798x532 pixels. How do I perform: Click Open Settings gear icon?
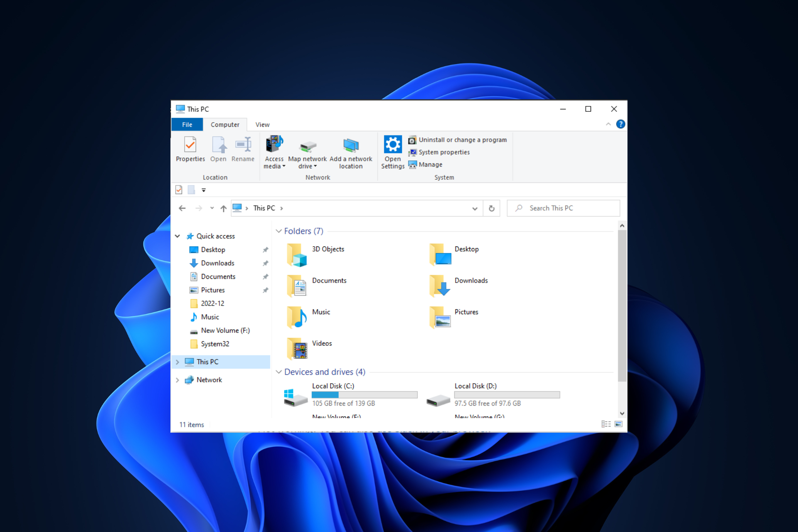(392, 145)
